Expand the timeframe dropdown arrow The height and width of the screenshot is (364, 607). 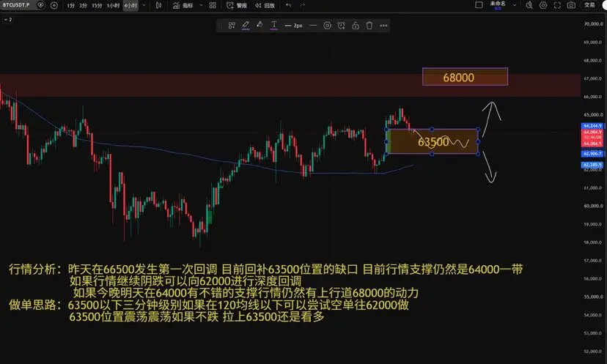144,5
